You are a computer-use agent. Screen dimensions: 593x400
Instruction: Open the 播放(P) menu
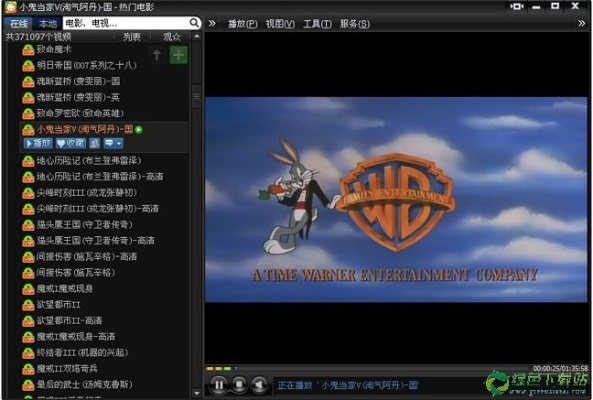click(x=242, y=24)
